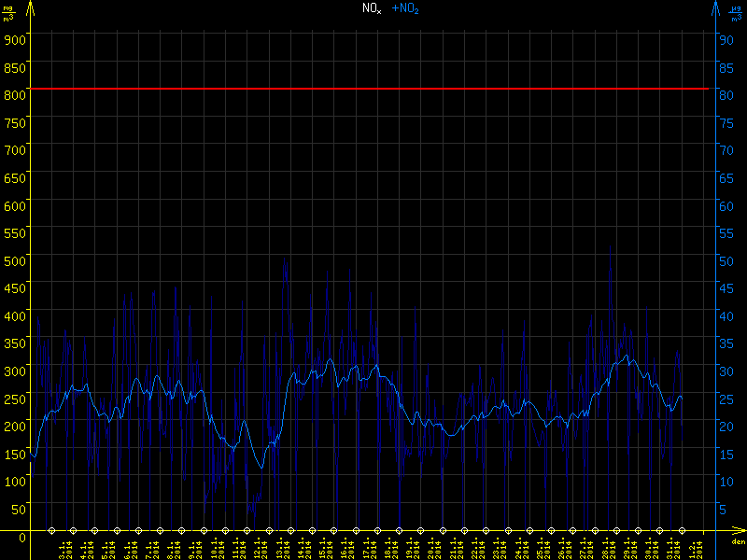This screenshot has height=560, width=747.
Task: Click the red horizontal limit line
Action: [373, 89]
